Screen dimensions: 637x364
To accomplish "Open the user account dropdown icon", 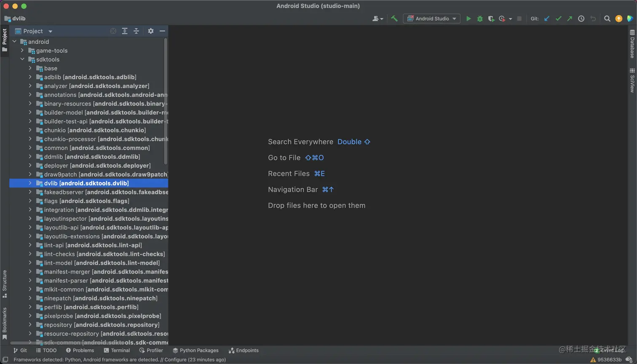I will point(378,19).
